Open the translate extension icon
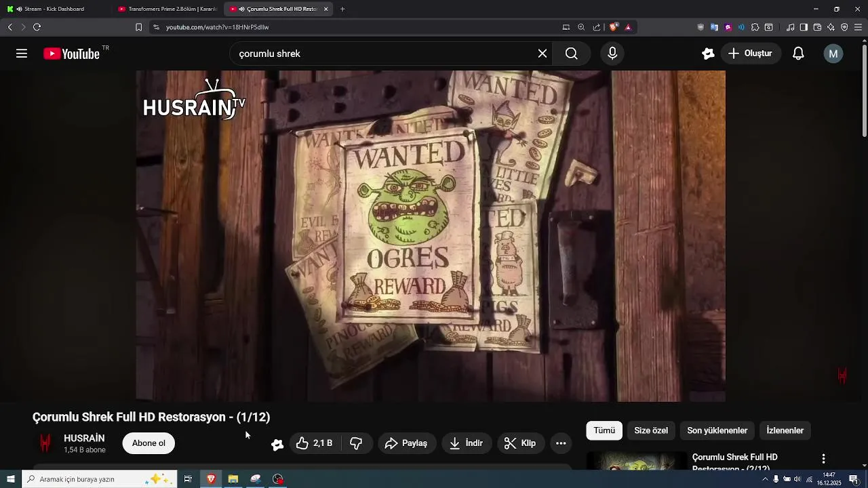 (x=714, y=27)
